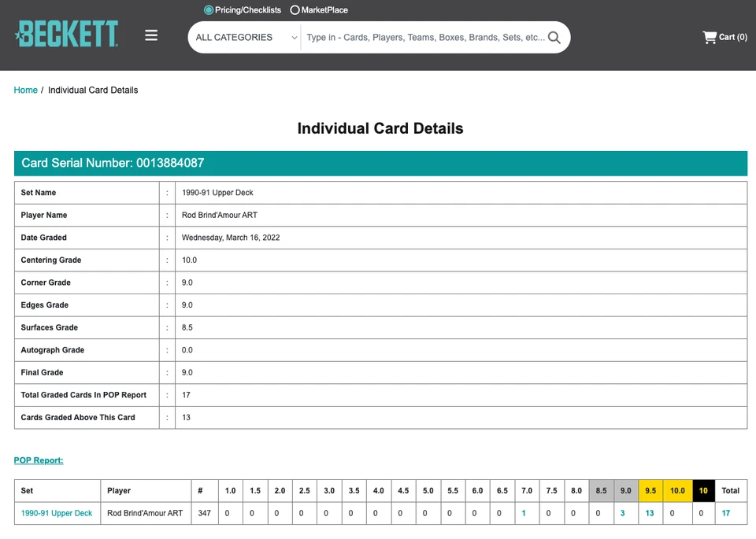Open the POP Report link
This screenshot has height=539, width=756.
39,460
